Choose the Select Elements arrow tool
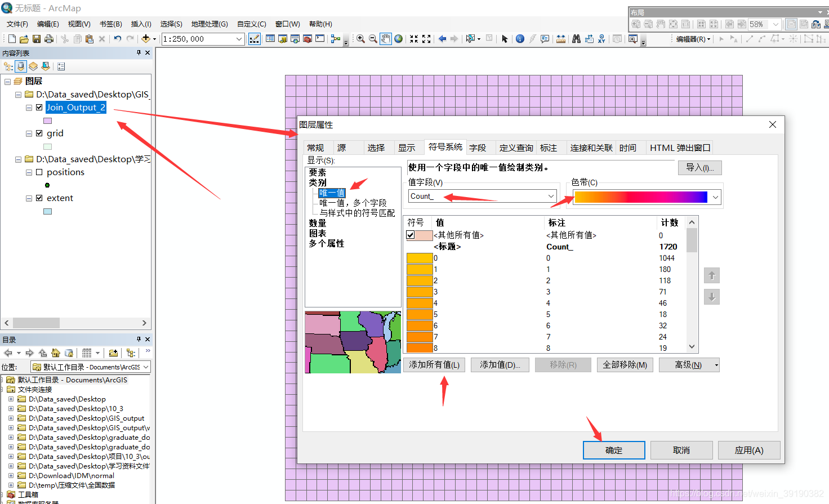This screenshot has width=829, height=504. point(505,39)
